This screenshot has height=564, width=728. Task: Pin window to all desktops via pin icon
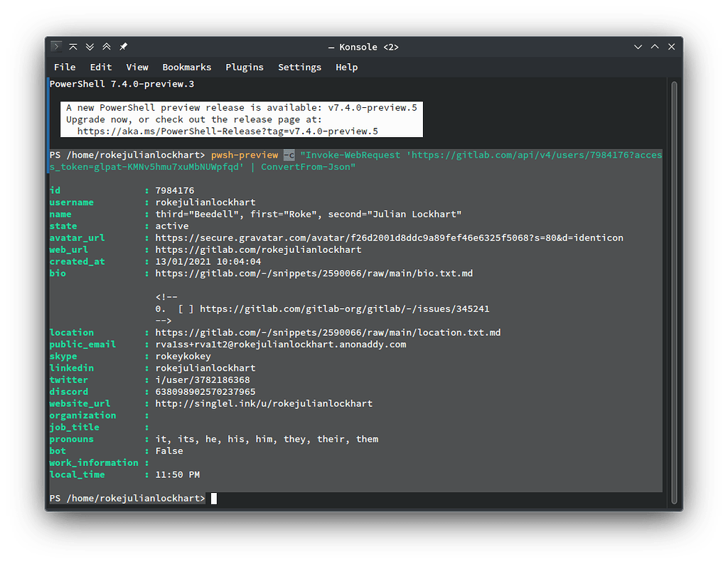[x=122, y=46]
